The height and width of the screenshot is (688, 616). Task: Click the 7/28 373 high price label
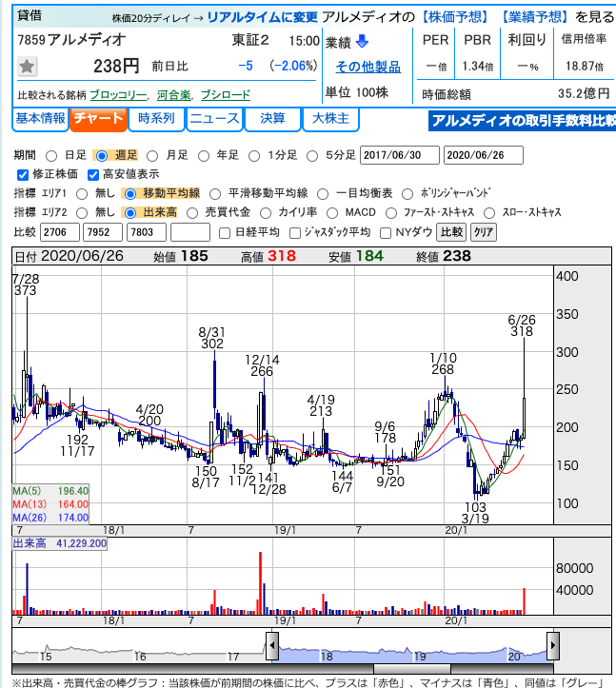point(26,285)
